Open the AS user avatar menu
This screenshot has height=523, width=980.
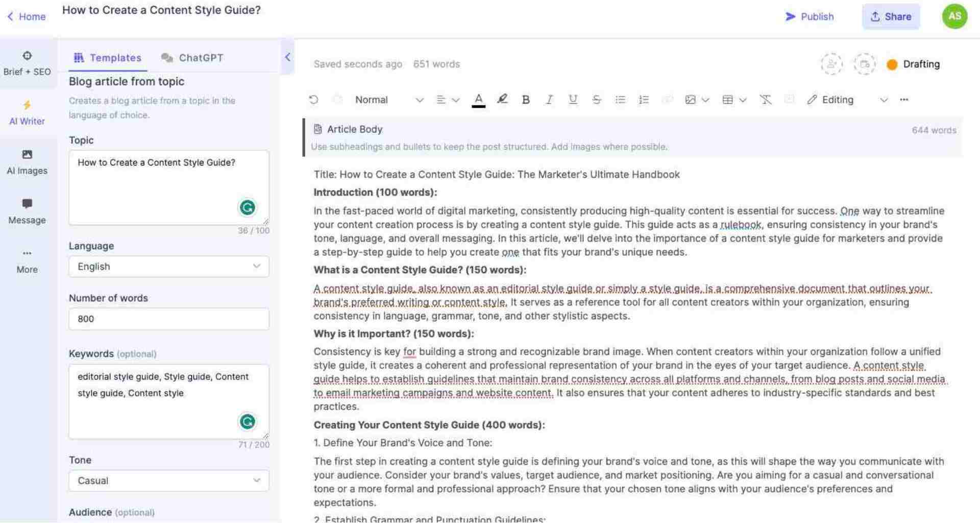point(954,16)
